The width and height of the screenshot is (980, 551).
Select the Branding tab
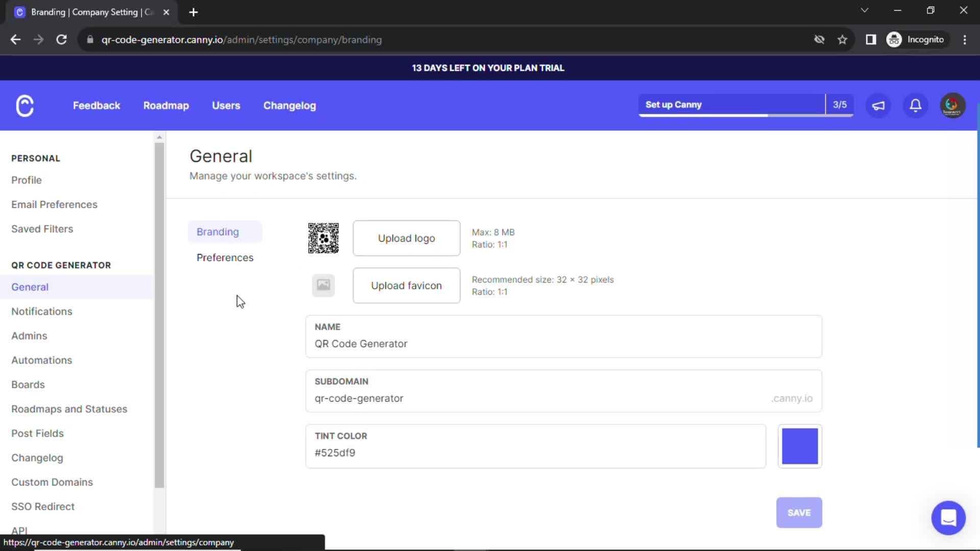pyautogui.click(x=217, y=231)
